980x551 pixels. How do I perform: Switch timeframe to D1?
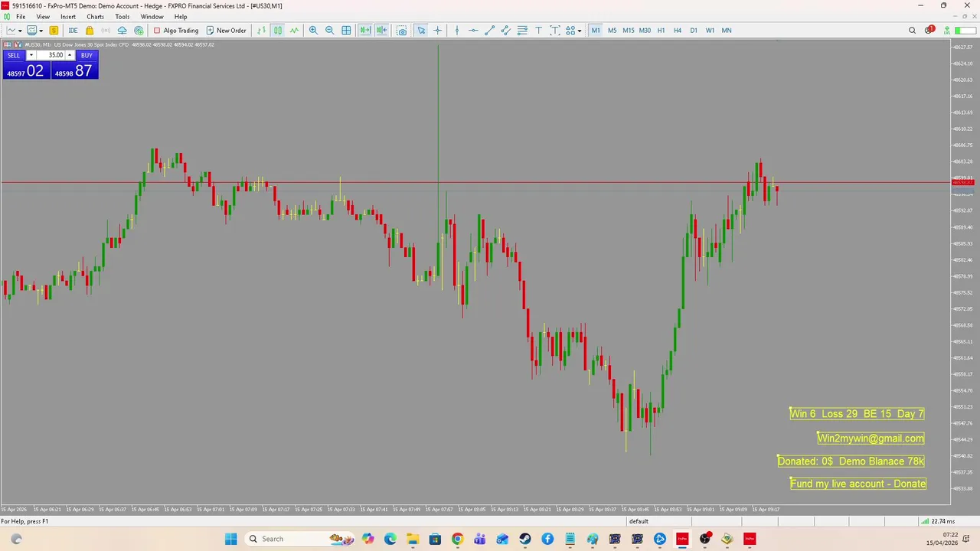click(694, 31)
